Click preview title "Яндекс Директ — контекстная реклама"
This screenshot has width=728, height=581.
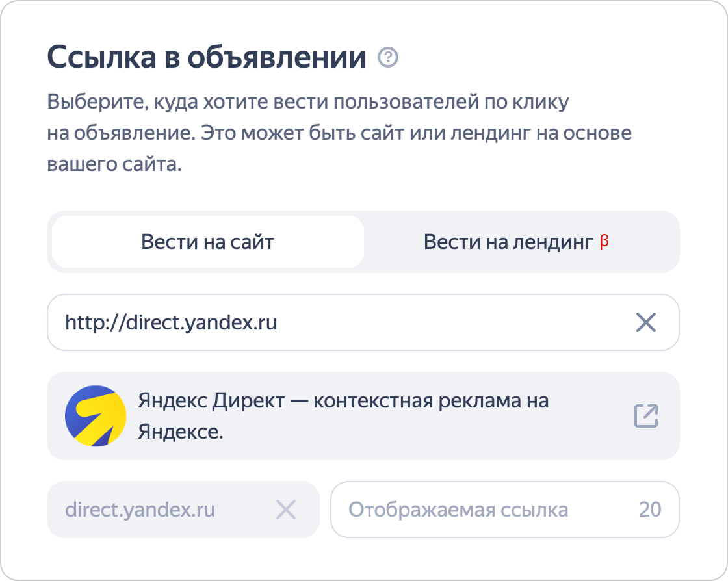pyautogui.click(x=343, y=400)
